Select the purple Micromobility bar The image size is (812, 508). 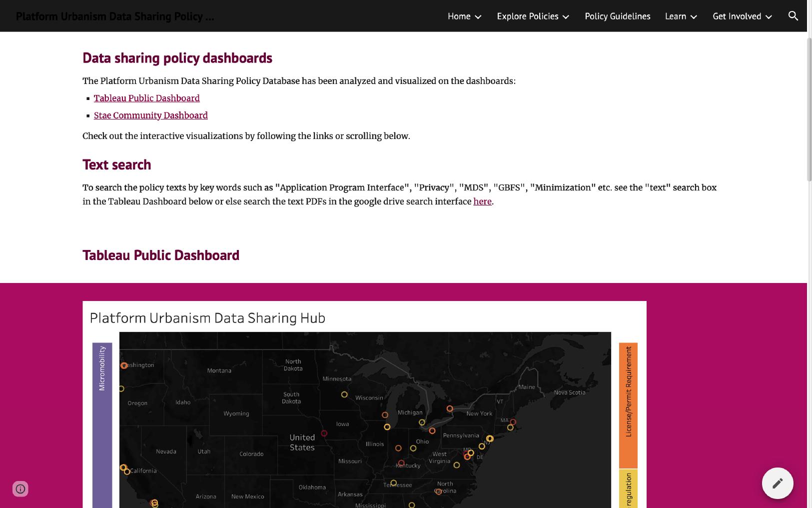point(102,425)
